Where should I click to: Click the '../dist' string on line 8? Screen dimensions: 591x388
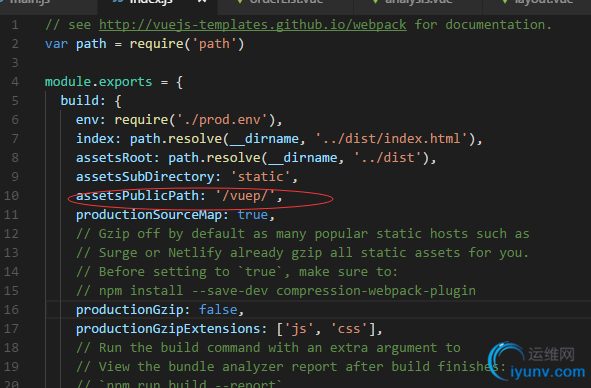387,158
